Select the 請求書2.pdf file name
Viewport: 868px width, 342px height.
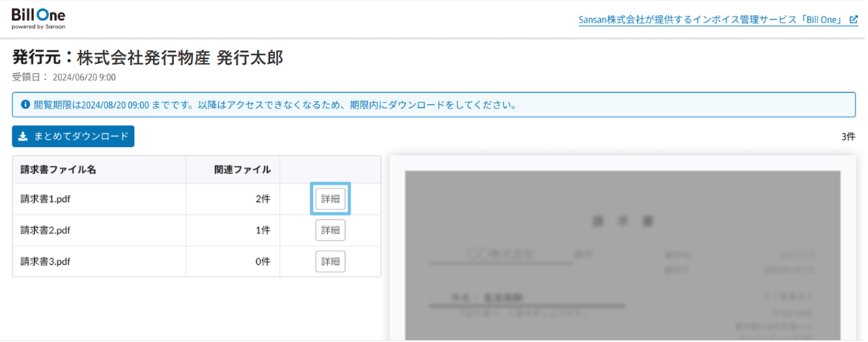coord(46,231)
